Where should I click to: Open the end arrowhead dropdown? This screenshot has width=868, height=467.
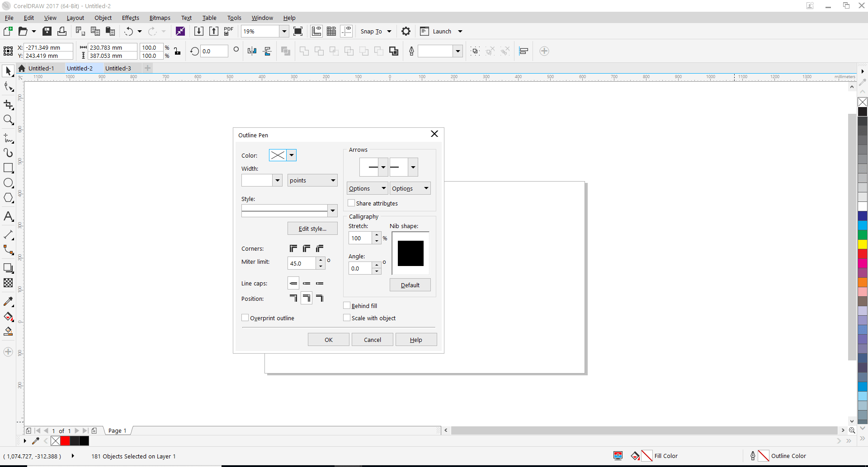(413, 167)
